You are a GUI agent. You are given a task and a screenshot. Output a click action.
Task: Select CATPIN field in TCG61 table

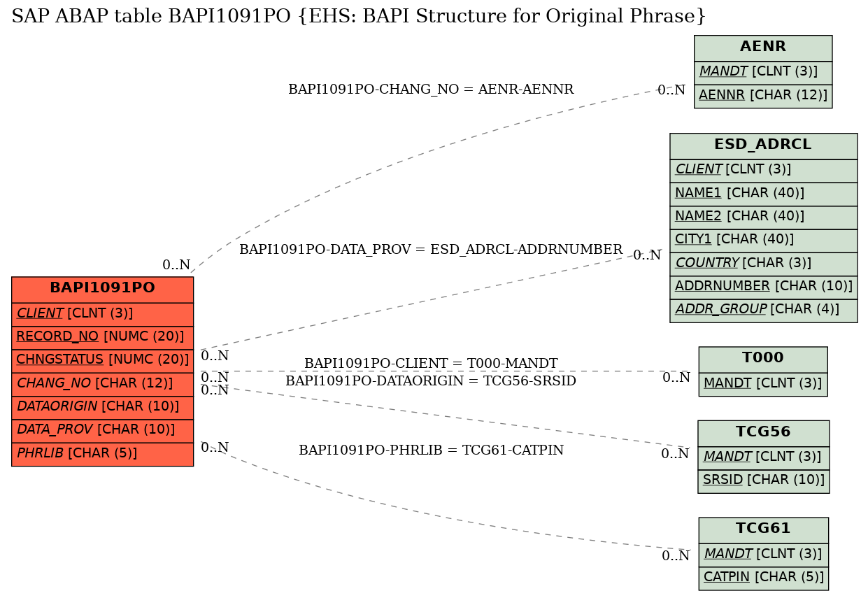(x=763, y=578)
